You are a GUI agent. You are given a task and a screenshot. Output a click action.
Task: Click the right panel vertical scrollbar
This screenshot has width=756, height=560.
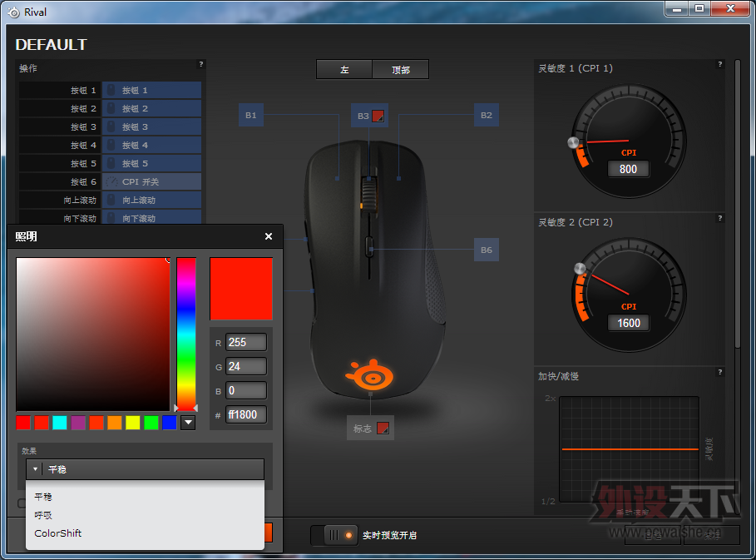coord(737,202)
